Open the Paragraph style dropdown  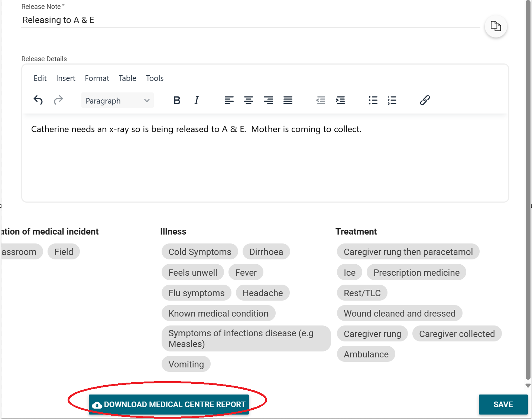(x=117, y=101)
